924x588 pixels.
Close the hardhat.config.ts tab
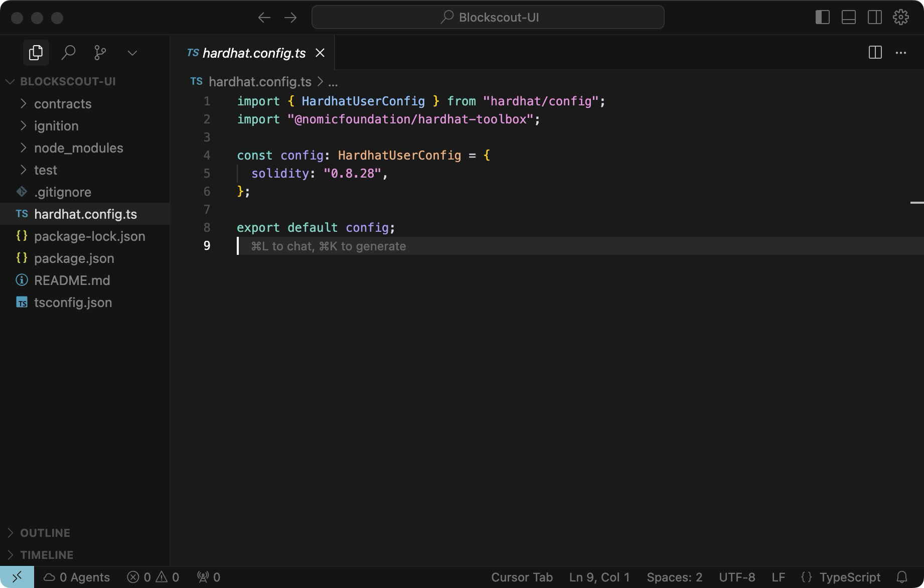(x=320, y=53)
